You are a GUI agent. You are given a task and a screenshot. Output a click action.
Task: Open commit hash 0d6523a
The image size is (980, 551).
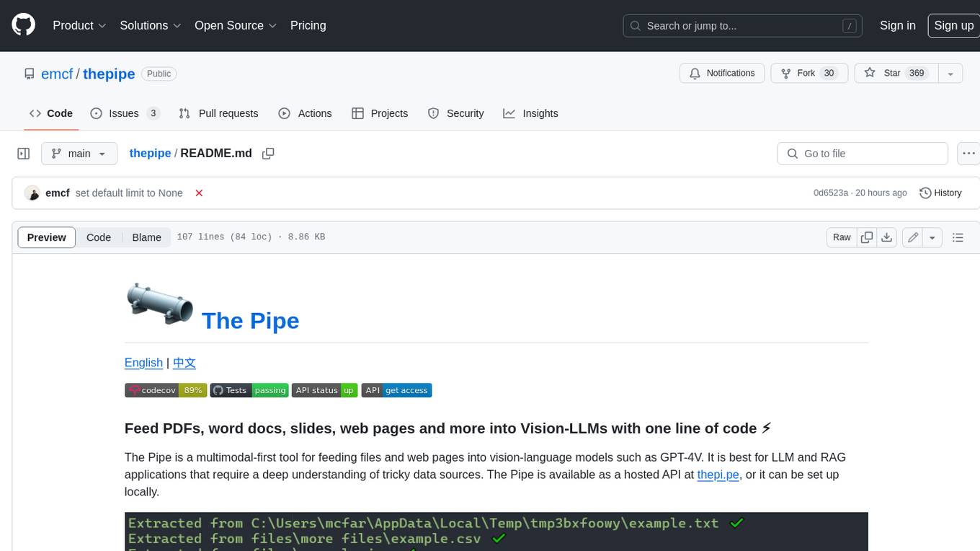pos(831,193)
